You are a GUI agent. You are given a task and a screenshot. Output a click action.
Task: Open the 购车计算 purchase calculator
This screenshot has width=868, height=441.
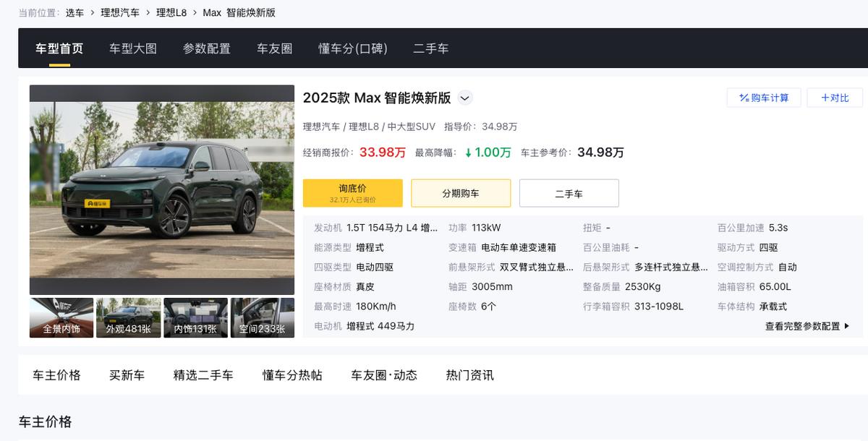pos(764,98)
